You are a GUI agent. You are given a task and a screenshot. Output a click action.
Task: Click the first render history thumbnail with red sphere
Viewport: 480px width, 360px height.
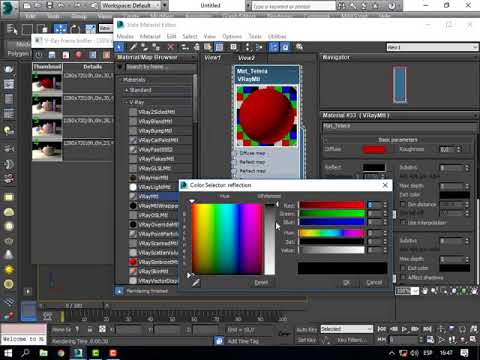[x=47, y=83]
